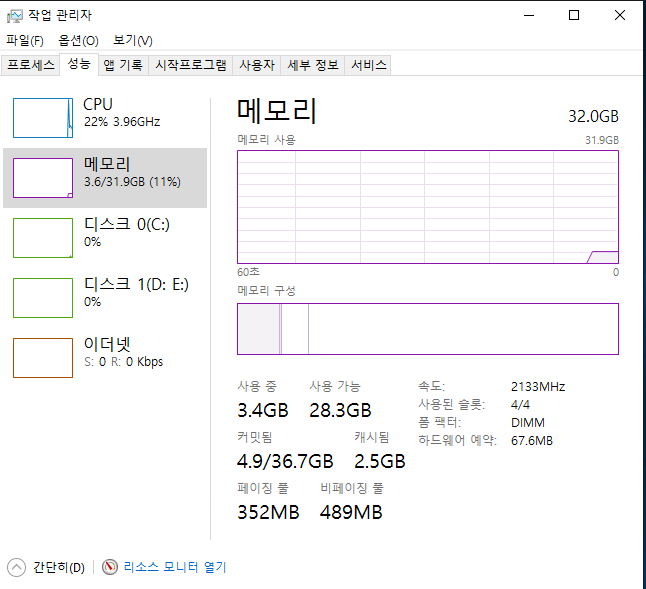Switch to the 서비스 tab
Image resolution: width=646 pixels, height=589 pixels.
pos(368,65)
